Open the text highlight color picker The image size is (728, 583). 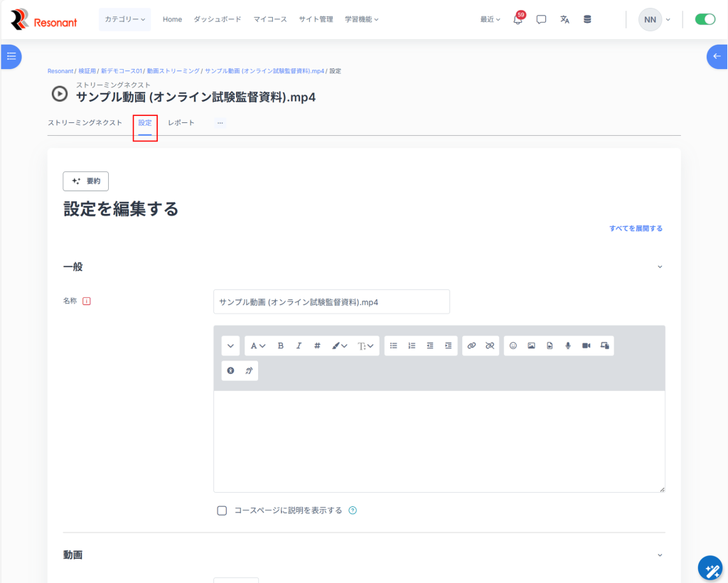[339, 346]
